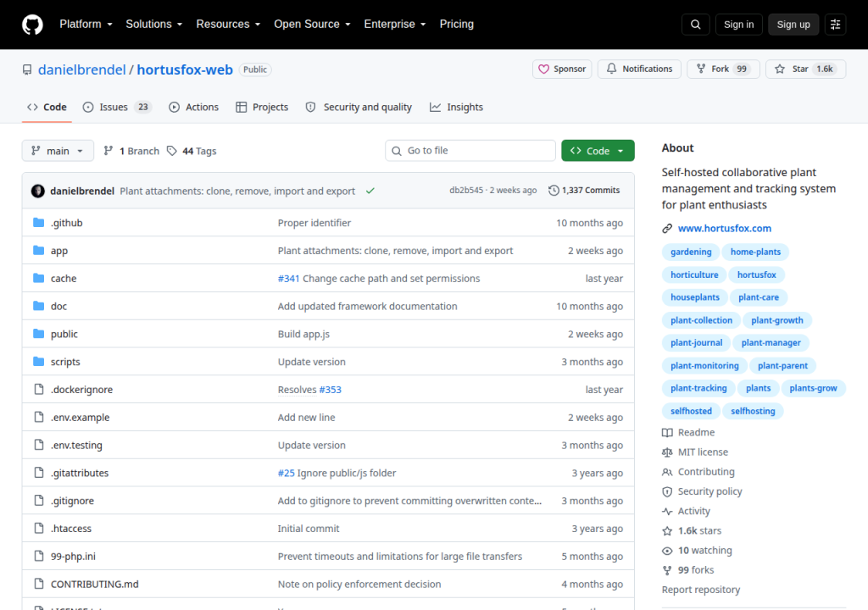Viewport: 868px width, 610px height.
Task: Open the Actions tab
Action: 194,108
